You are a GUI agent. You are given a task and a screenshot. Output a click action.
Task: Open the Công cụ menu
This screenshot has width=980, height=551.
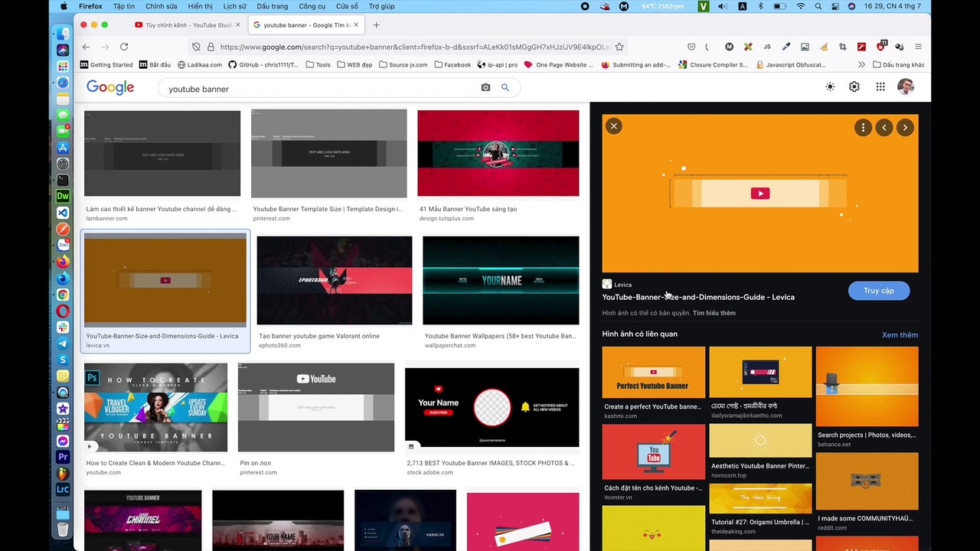[312, 6]
